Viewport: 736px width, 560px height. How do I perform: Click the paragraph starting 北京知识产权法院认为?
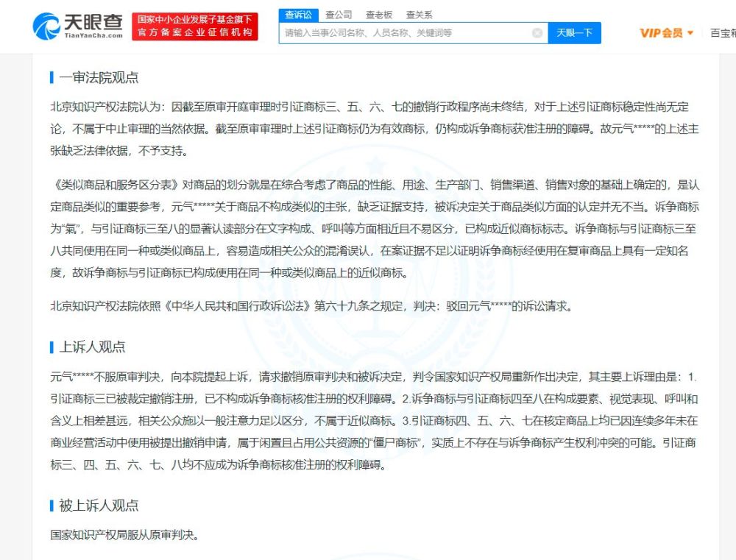(375, 129)
